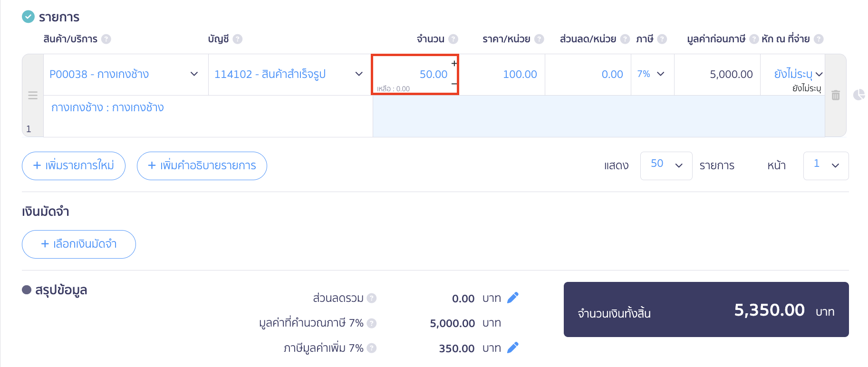Viewport: 868px width, 367px height.
Task: Delete line item 1 using the trash icon
Action: (x=835, y=95)
